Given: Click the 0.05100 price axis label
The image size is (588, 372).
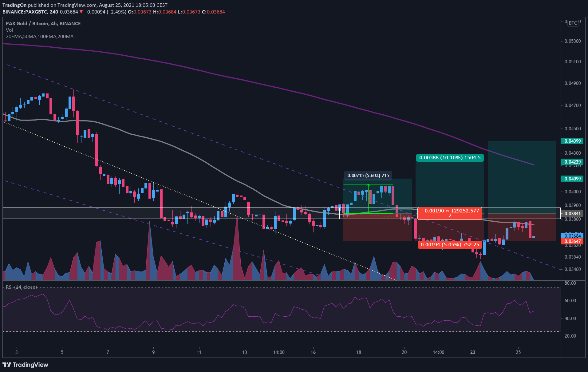Looking at the screenshot, I should (x=573, y=62).
